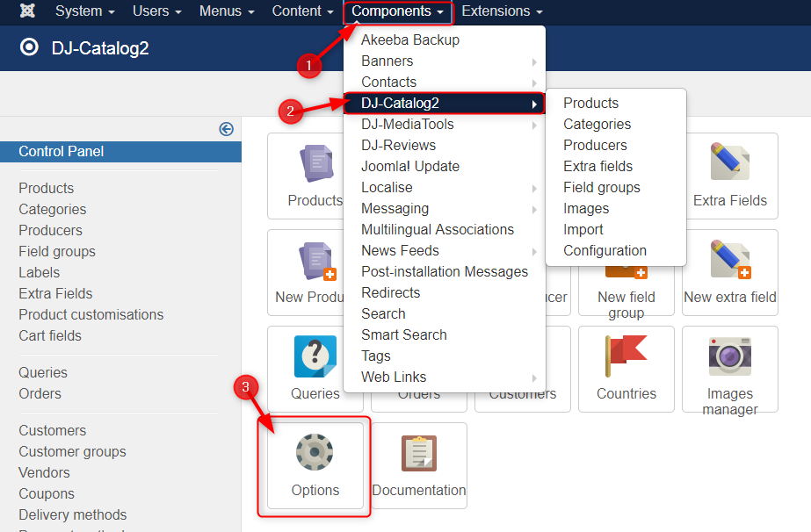Choose Field groups in DJ-Catalog2 submenu
Screen dimensions: 811x532
[x=615, y=187]
